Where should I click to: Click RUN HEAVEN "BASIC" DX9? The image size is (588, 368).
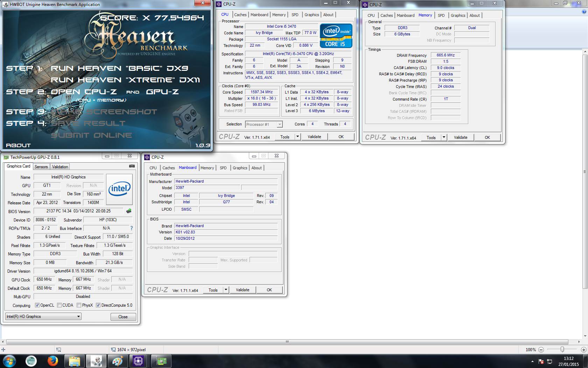pos(120,68)
